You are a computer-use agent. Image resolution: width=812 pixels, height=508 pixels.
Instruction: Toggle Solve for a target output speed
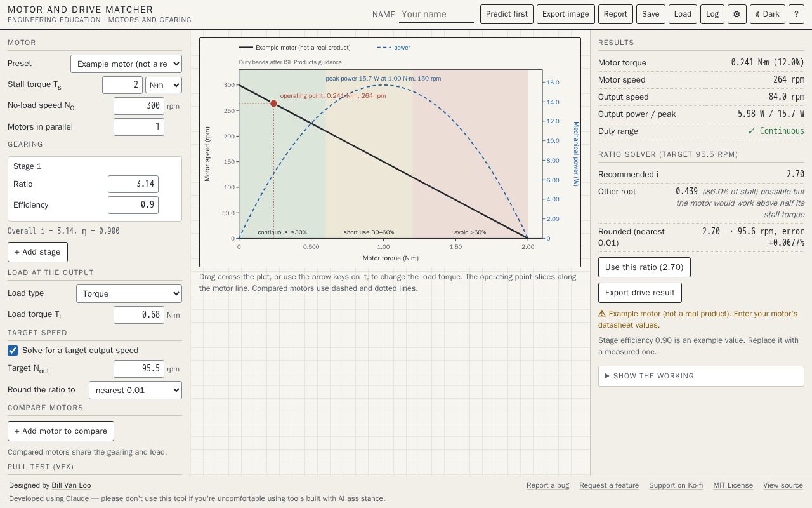[x=13, y=351]
